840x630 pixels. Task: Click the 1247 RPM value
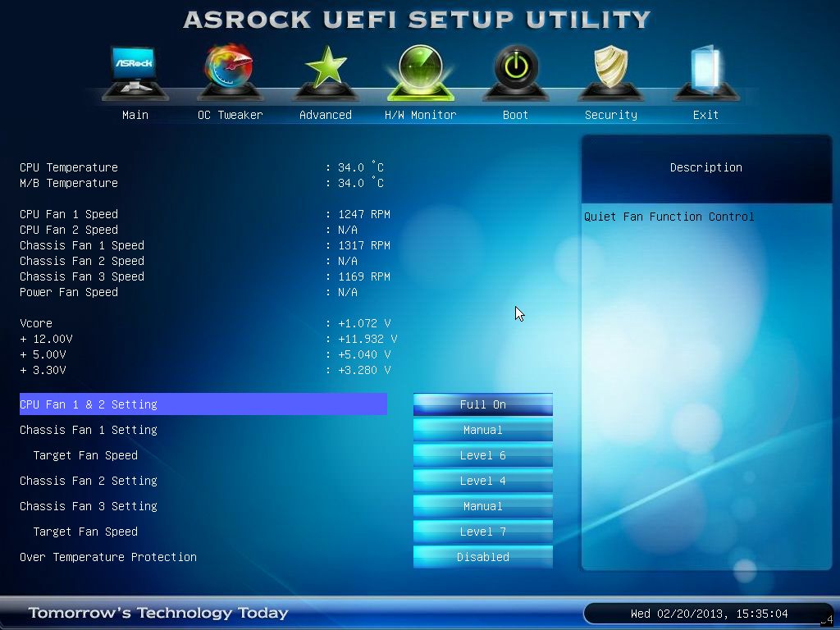pos(364,214)
